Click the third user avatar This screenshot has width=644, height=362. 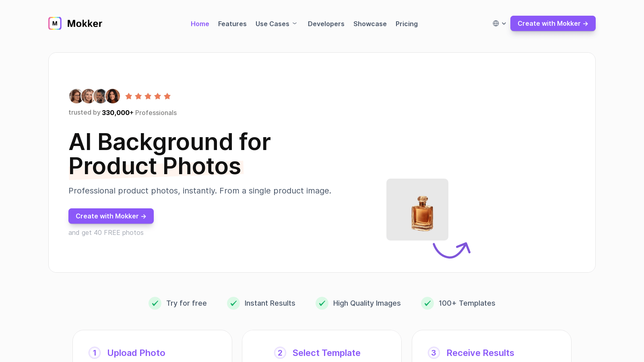pyautogui.click(x=100, y=96)
